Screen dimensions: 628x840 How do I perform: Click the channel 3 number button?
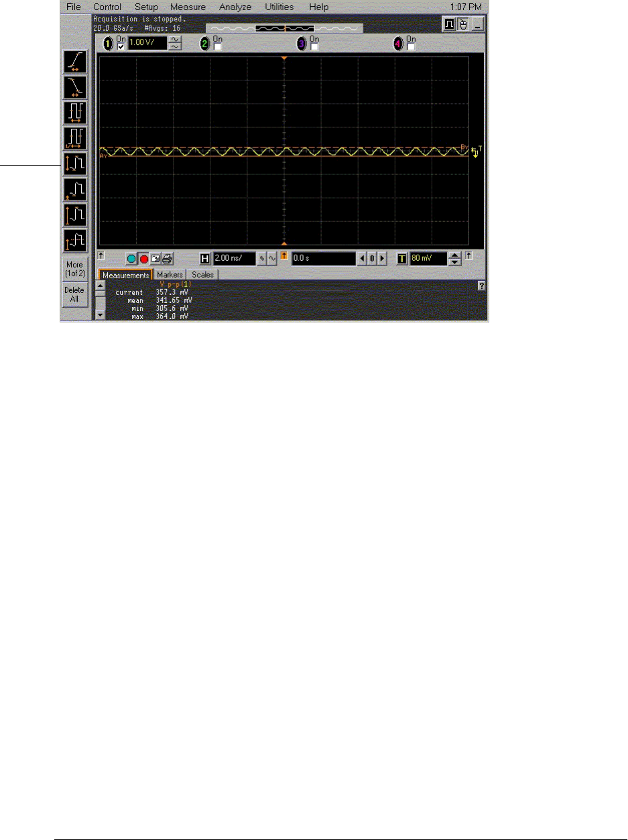pyautogui.click(x=302, y=44)
